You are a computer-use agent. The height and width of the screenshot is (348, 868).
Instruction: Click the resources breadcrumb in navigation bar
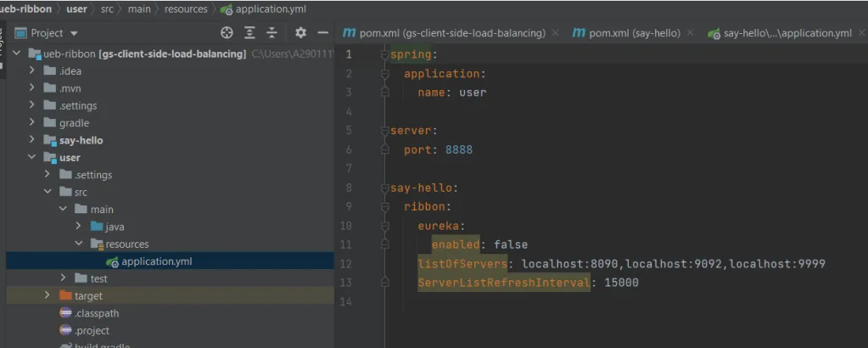(186, 9)
